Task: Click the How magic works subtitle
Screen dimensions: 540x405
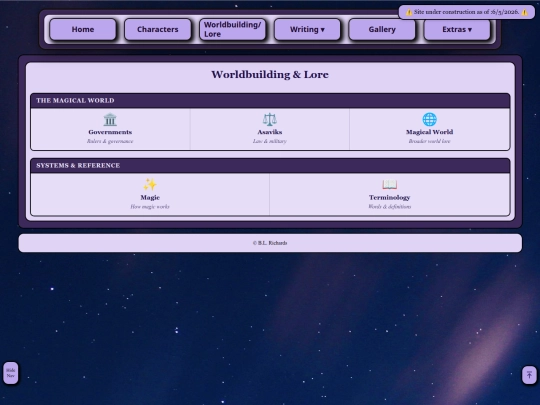Action: 150,207
